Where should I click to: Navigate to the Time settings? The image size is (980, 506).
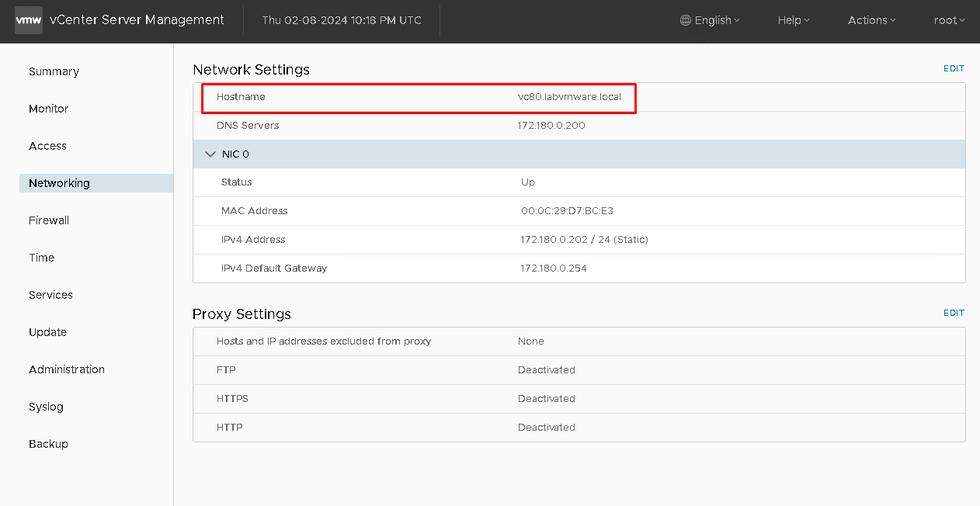click(42, 258)
